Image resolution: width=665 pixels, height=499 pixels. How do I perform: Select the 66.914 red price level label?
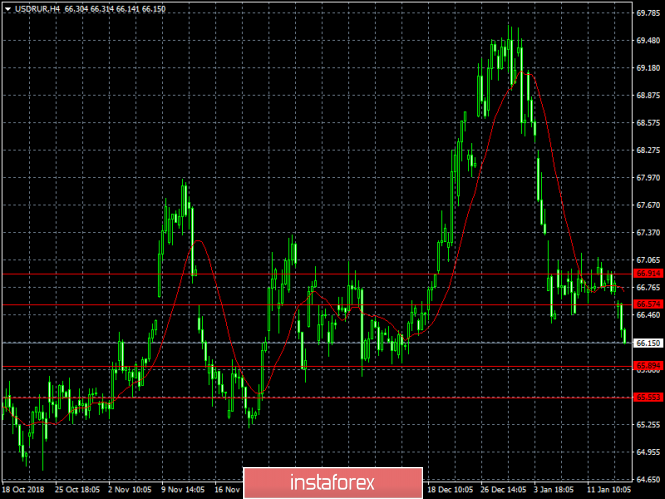pos(648,273)
